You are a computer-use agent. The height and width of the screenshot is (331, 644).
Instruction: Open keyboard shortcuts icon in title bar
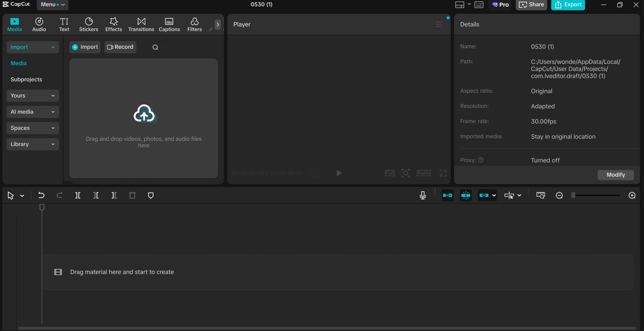[479, 5]
